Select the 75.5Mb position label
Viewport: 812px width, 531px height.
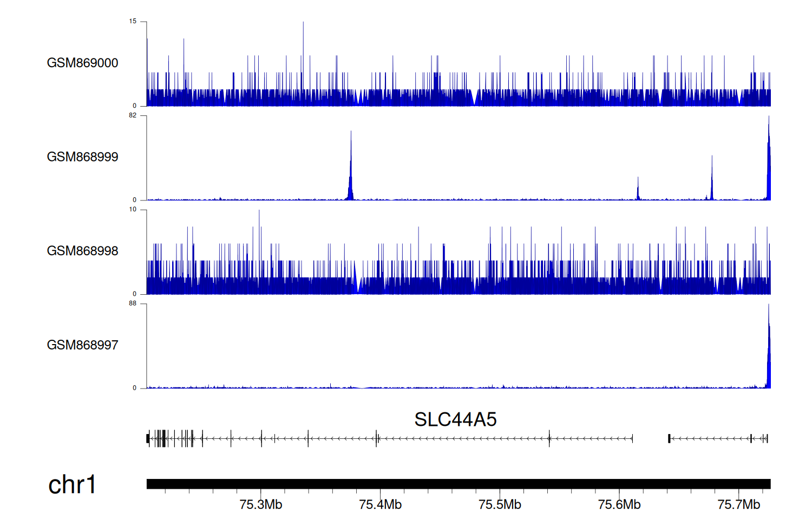coord(500,505)
